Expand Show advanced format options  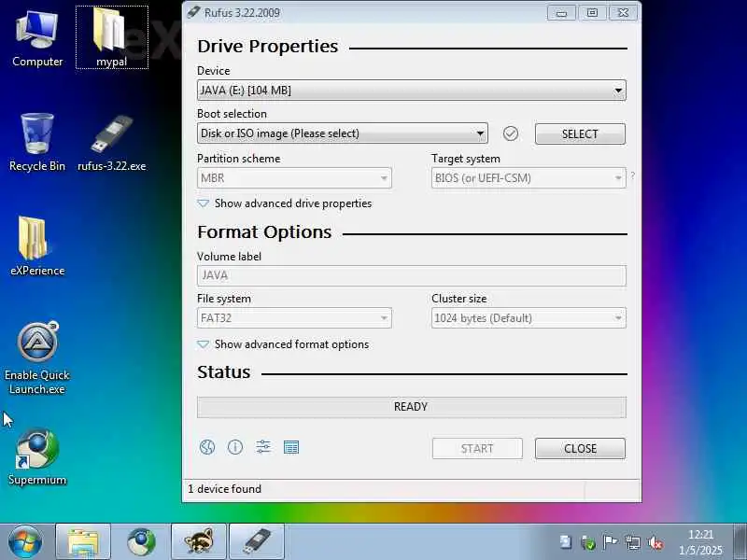coord(283,344)
